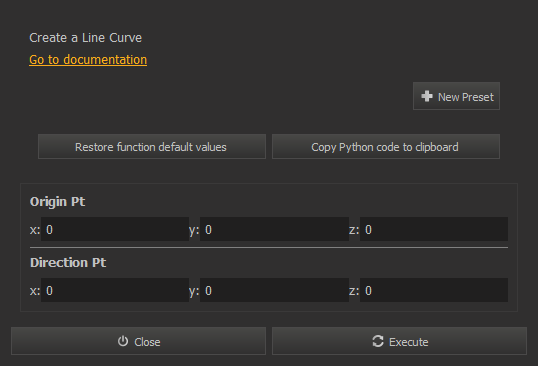Focus the Direction Pt x input field
Screen dimensions: 538x366
[x=115, y=290]
